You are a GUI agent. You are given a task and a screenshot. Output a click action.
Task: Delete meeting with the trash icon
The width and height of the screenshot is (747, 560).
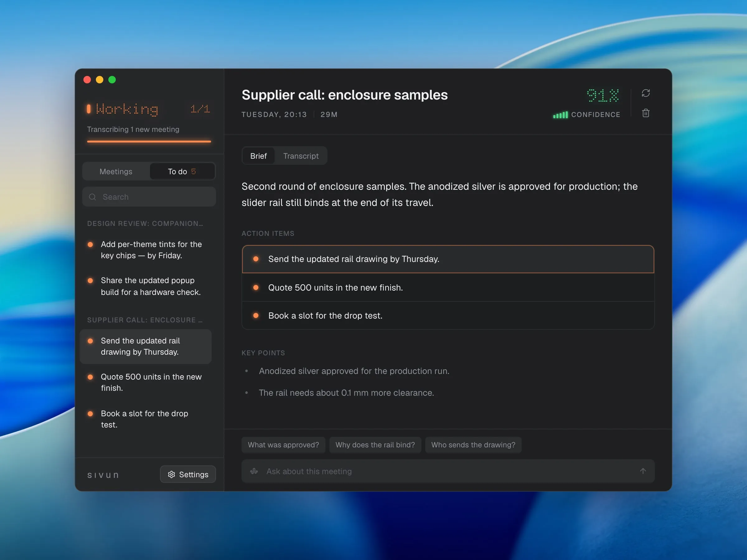pos(645,113)
